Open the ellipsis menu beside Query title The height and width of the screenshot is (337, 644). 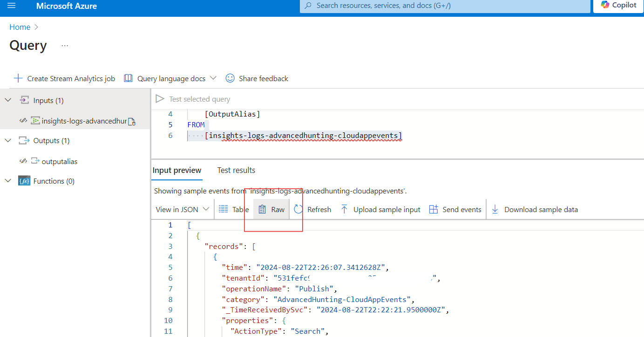coord(65,46)
